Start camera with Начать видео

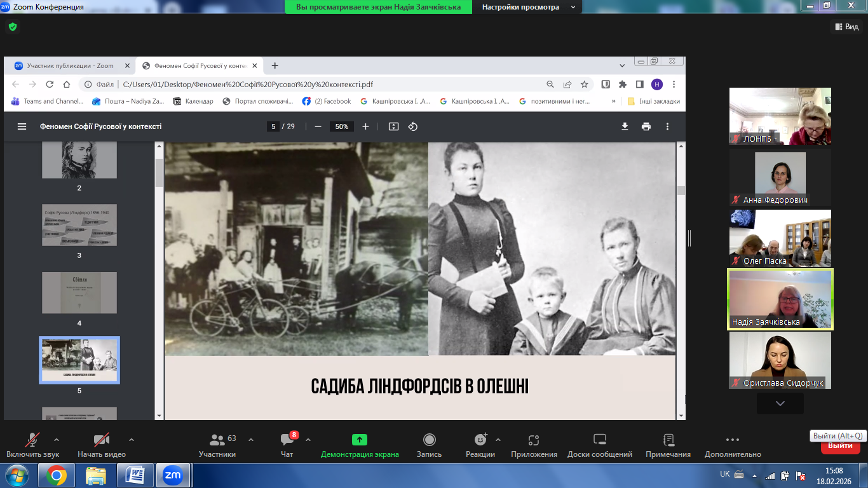coord(102,445)
